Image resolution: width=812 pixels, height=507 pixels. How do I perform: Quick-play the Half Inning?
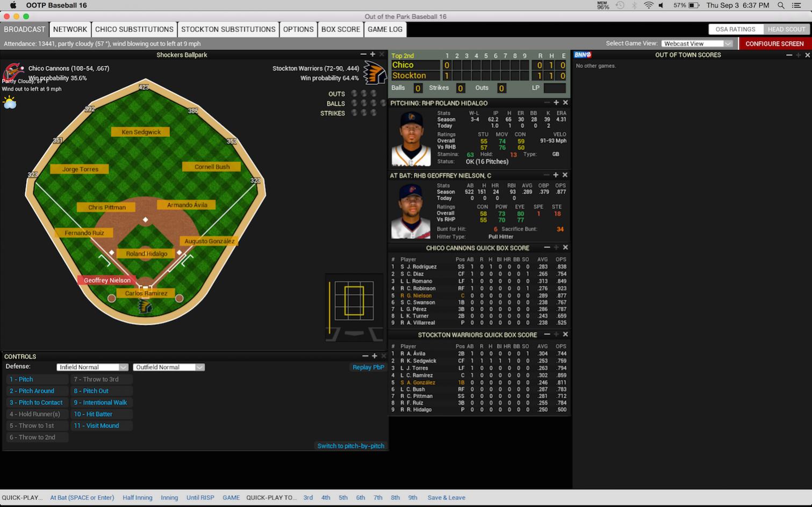(x=138, y=498)
